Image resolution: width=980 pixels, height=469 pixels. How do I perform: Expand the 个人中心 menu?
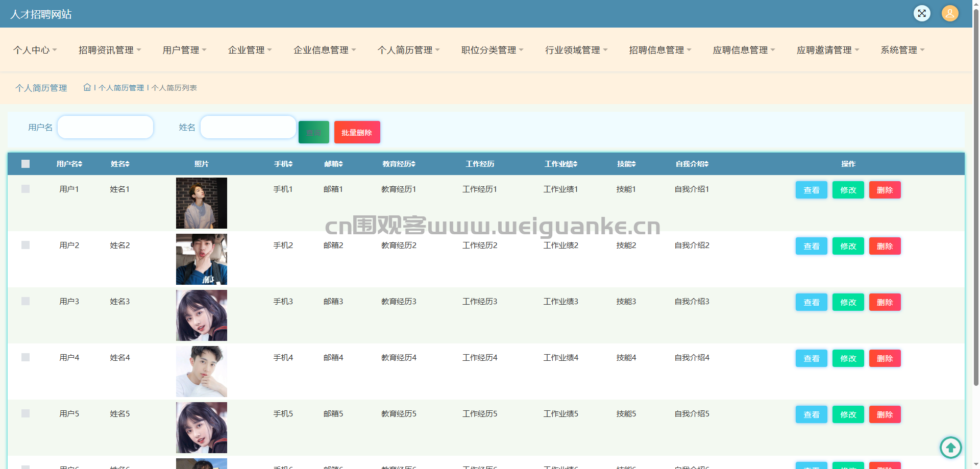(x=35, y=50)
